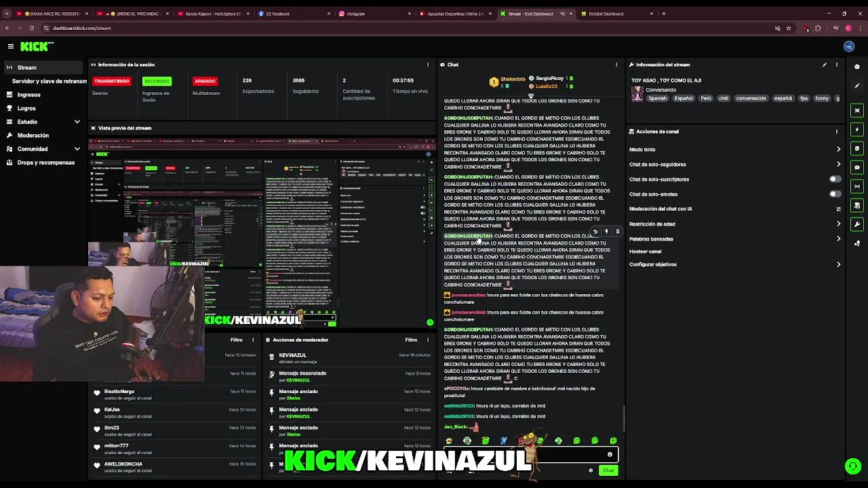868x488 pixels.
Task: Click the chat message input field
Action: pyautogui.click(x=530, y=455)
